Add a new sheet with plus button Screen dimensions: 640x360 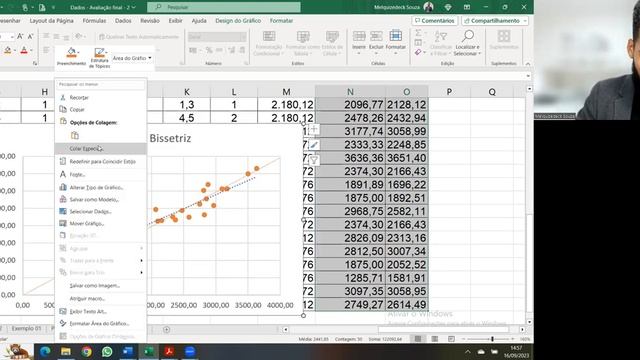pos(167,329)
